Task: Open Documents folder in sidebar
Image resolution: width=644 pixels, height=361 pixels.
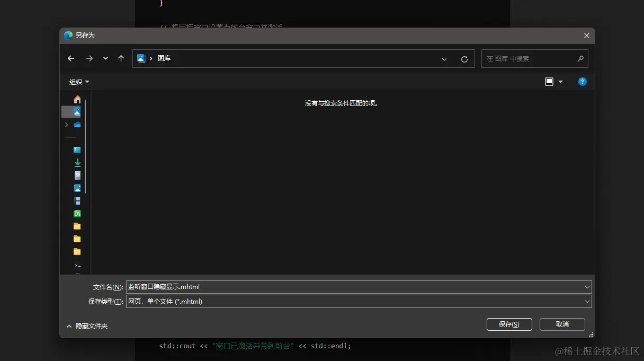Action: pos(77,175)
